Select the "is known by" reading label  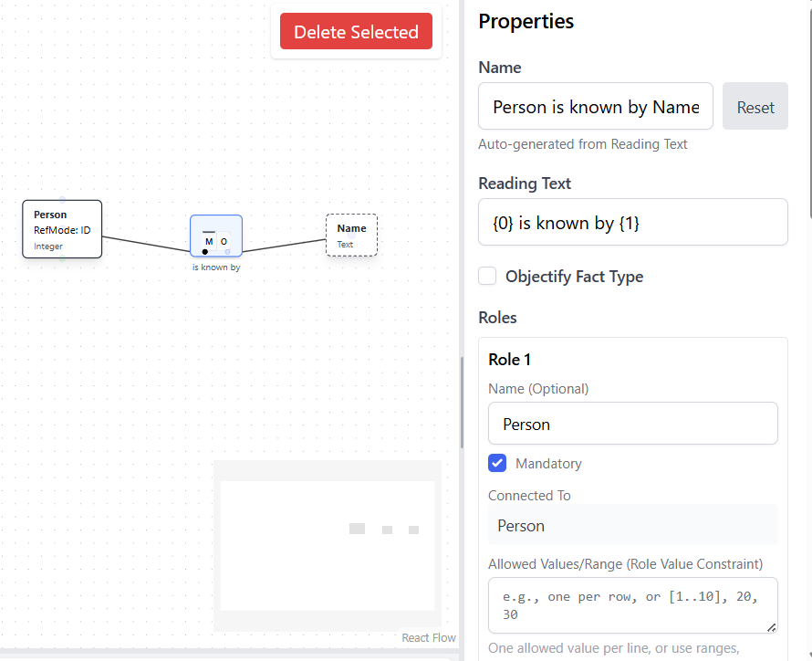[216, 267]
